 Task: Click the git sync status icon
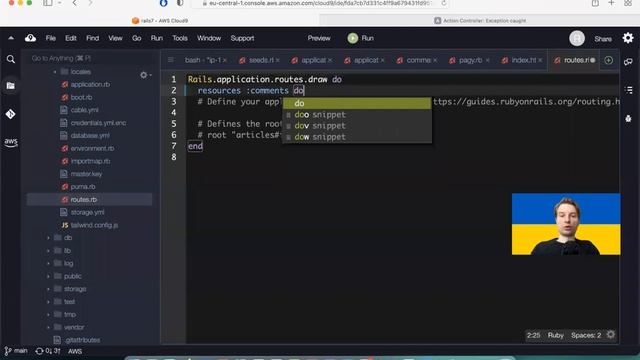(x=48, y=351)
